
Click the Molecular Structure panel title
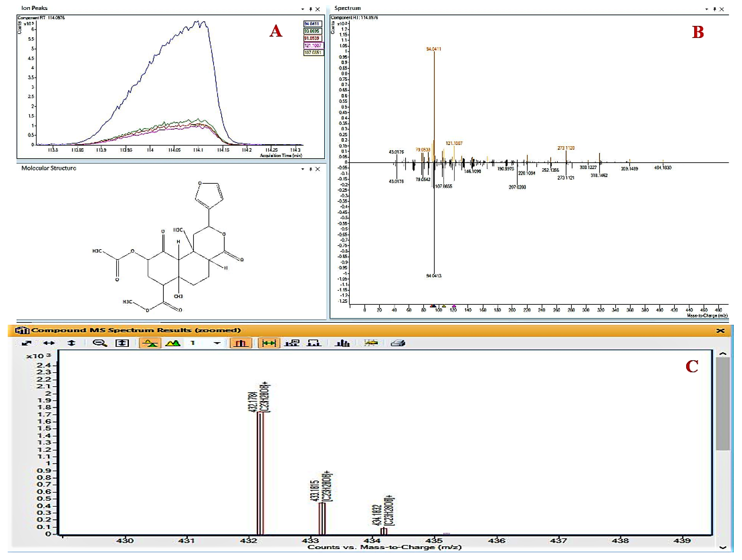49,168
